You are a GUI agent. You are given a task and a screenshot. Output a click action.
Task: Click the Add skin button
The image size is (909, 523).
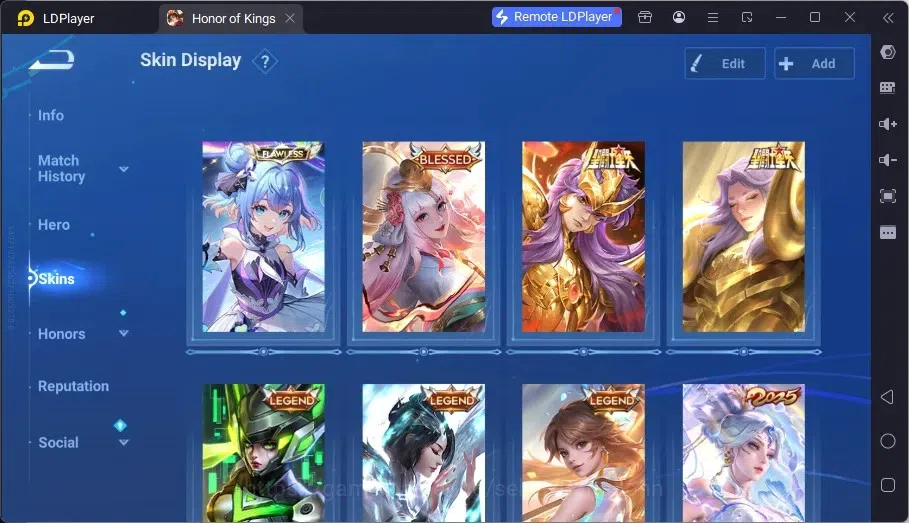pyautogui.click(x=814, y=63)
